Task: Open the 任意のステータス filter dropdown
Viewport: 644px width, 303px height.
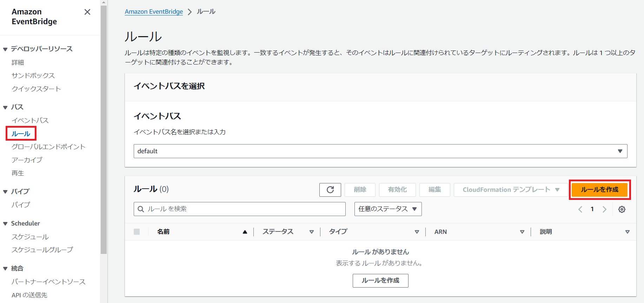Action: (387, 209)
